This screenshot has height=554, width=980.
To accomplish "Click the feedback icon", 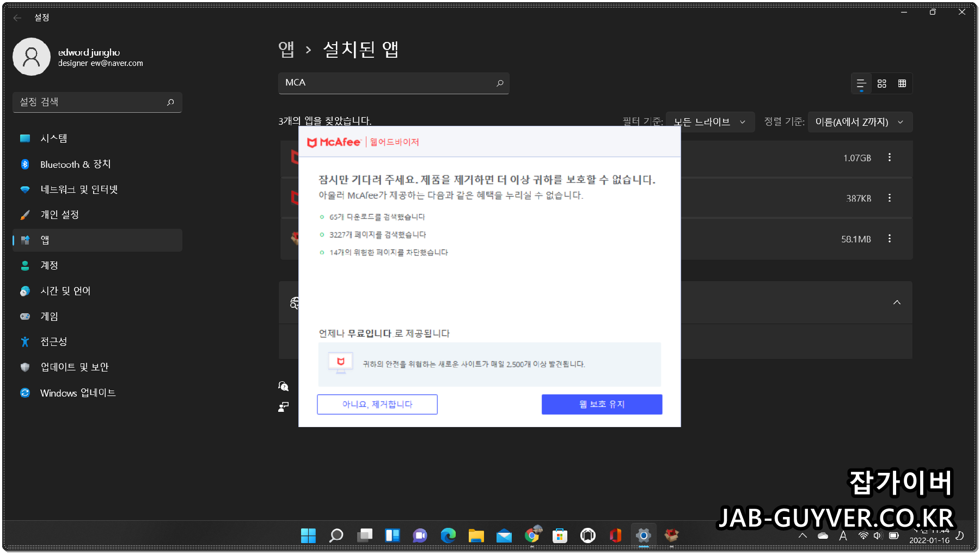I will tap(283, 406).
